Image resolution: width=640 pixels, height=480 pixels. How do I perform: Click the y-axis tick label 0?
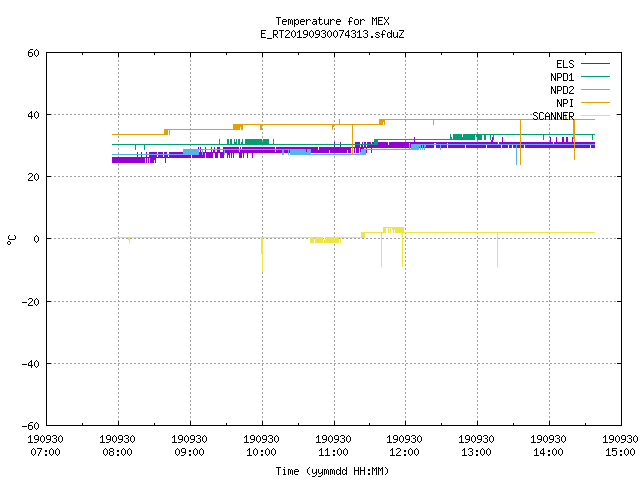(36, 239)
